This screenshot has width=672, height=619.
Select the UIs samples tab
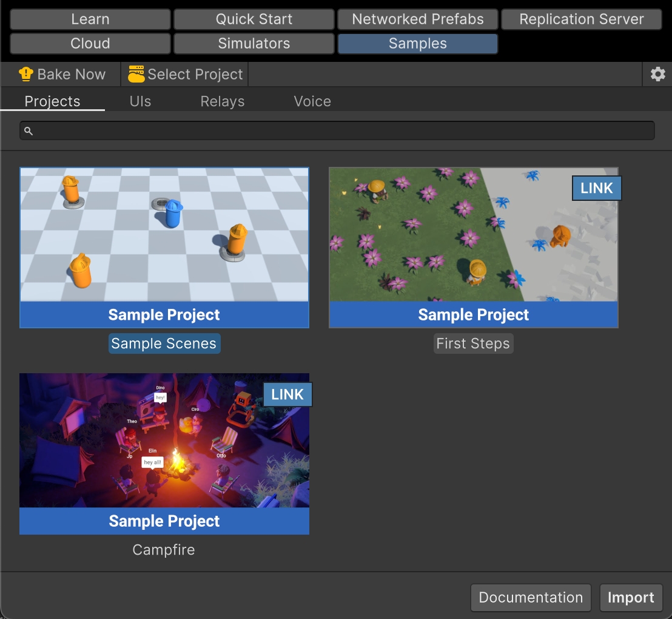point(140,101)
